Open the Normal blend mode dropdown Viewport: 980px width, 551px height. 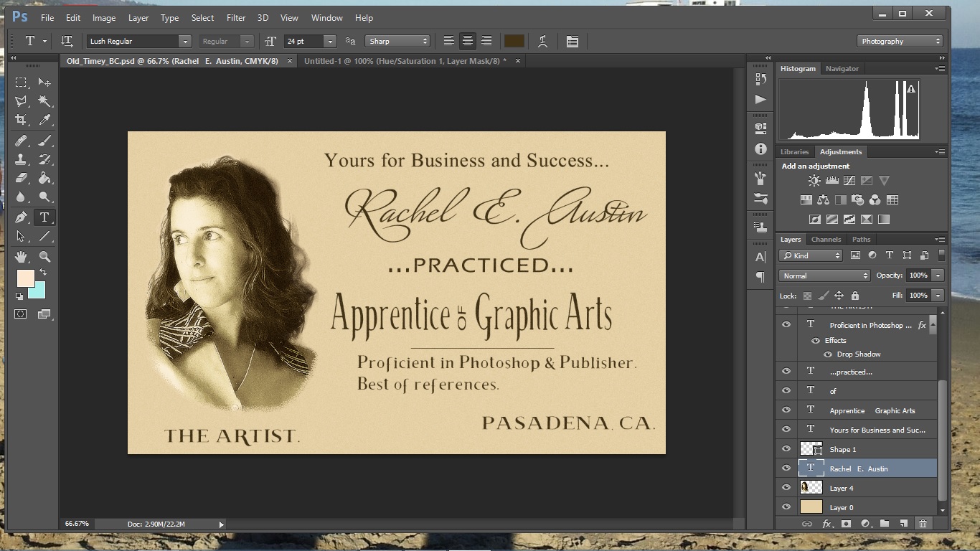point(824,275)
